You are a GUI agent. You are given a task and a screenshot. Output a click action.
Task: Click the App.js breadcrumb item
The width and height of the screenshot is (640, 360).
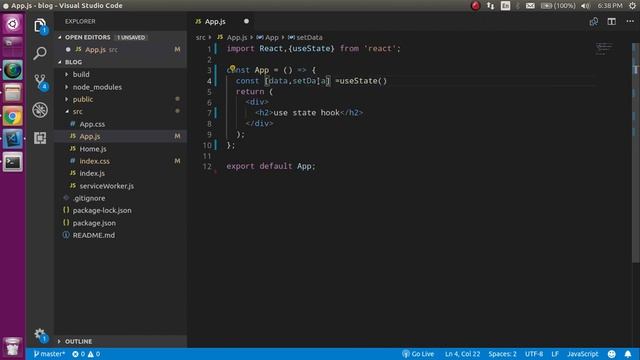click(232, 38)
